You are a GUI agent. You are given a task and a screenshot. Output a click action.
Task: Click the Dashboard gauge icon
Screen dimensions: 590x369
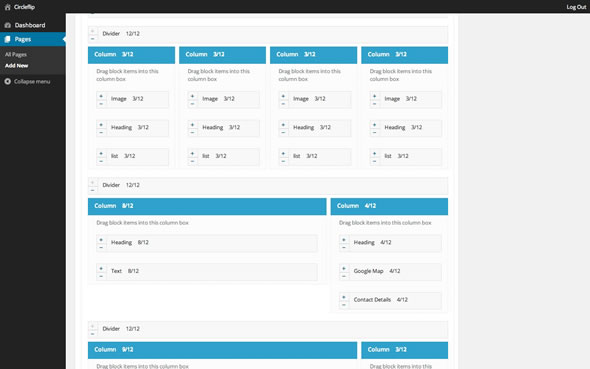(x=8, y=25)
